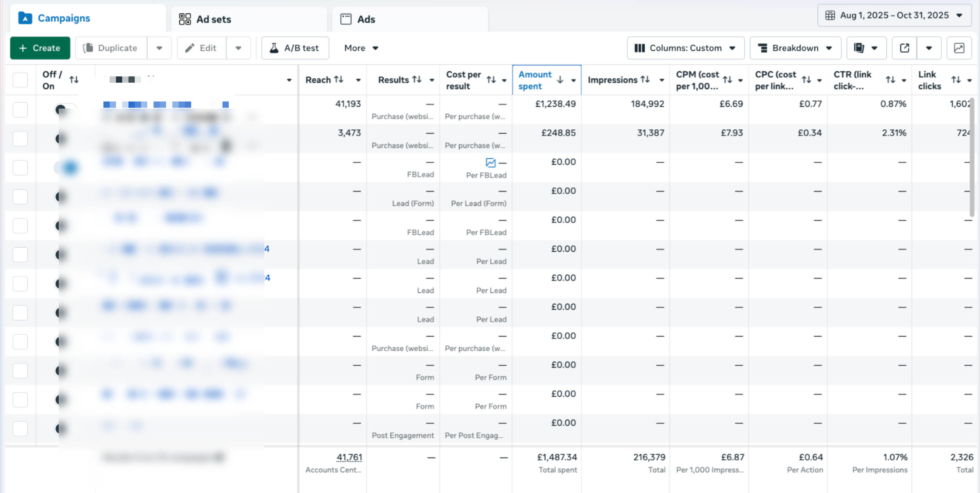
Task: Expand the Duplicate options arrow
Action: [159, 48]
